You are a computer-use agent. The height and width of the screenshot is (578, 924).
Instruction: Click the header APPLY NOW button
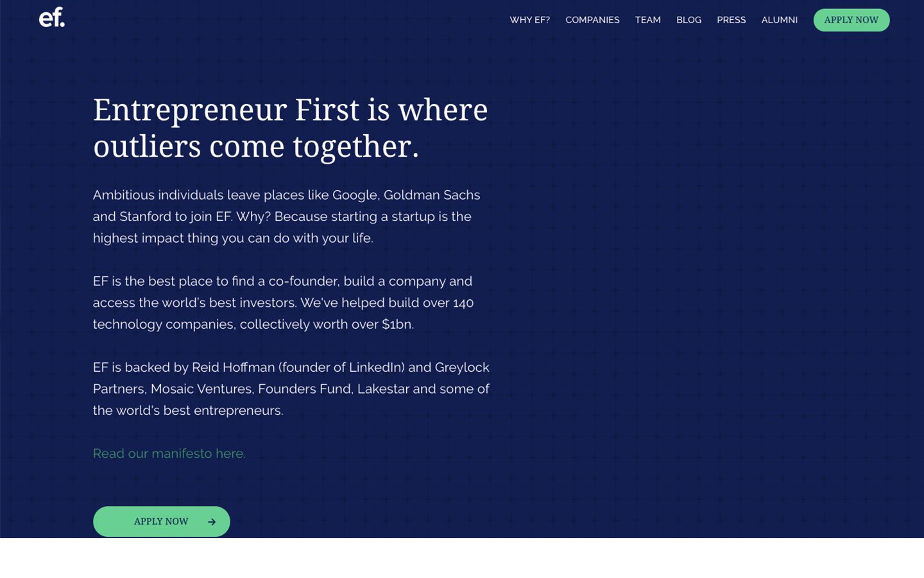(x=851, y=20)
